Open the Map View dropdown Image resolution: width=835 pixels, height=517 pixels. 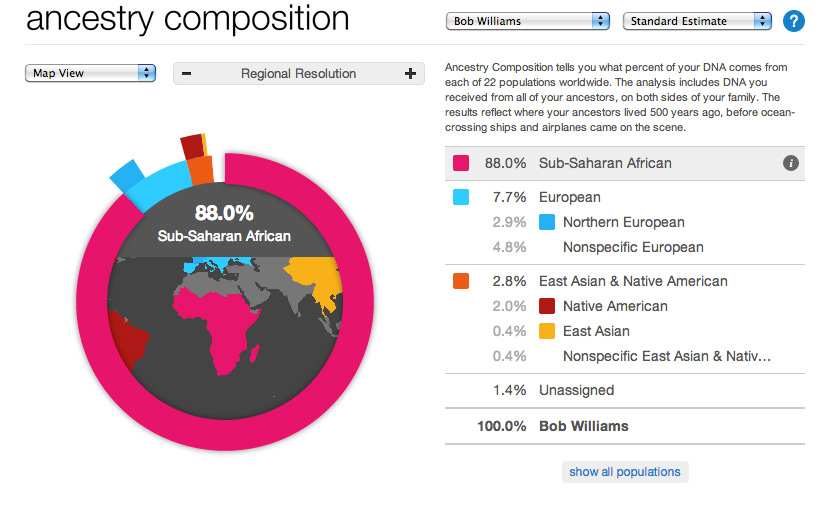(90, 73)
